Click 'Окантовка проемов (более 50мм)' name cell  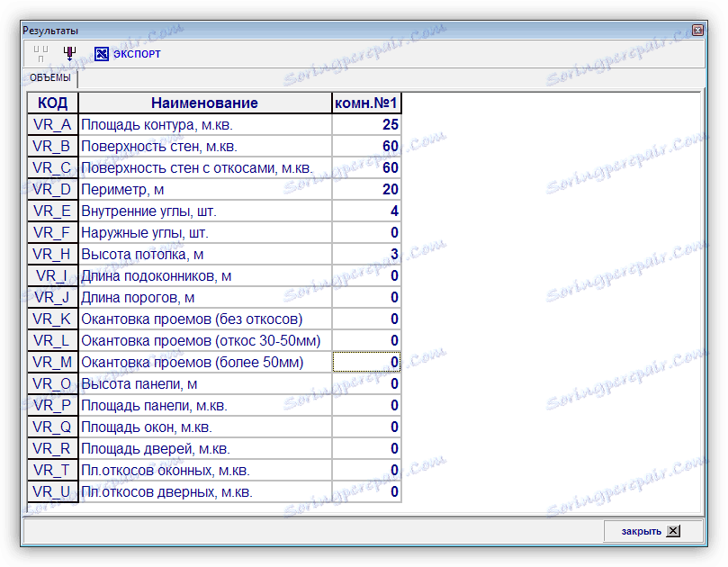205,362
